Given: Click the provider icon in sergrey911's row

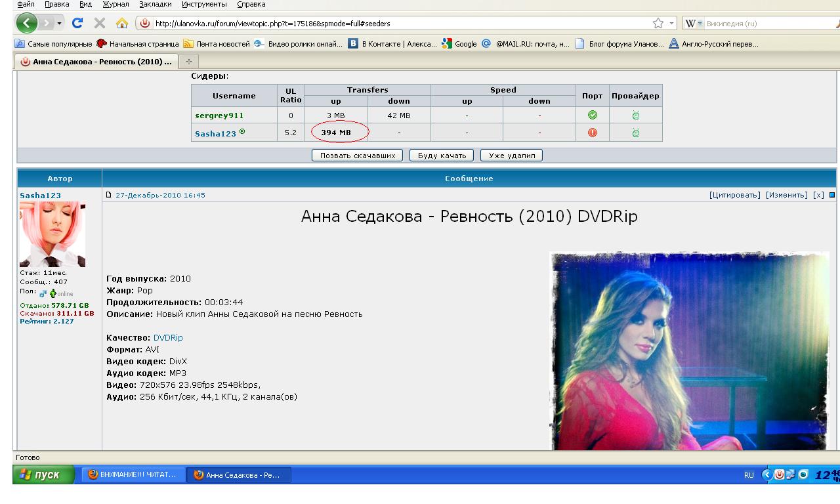Looking at the screenshot, I should click(x=635, y=115).
